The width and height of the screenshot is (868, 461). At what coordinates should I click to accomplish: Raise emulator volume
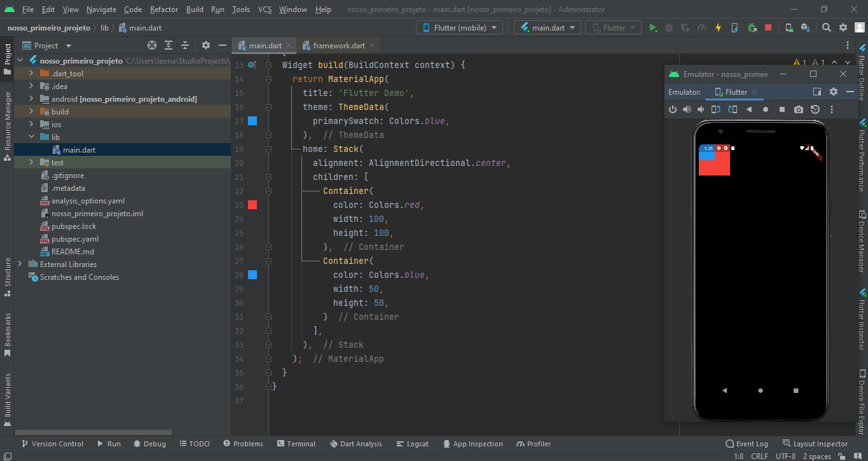click(687, 109)
